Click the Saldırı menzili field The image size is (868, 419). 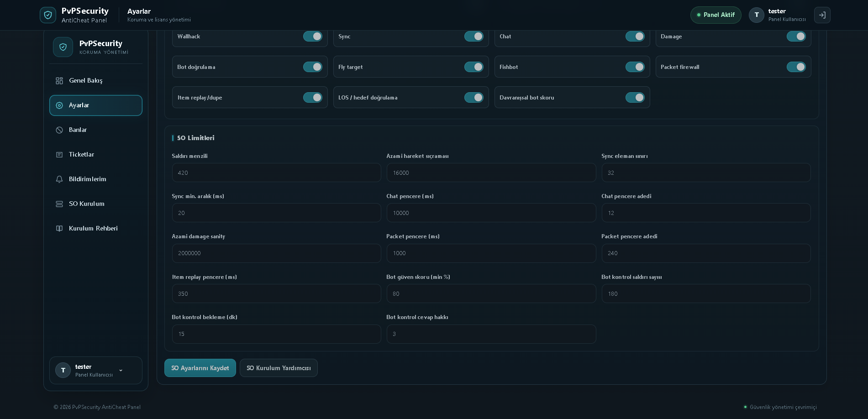click(276, 173)
